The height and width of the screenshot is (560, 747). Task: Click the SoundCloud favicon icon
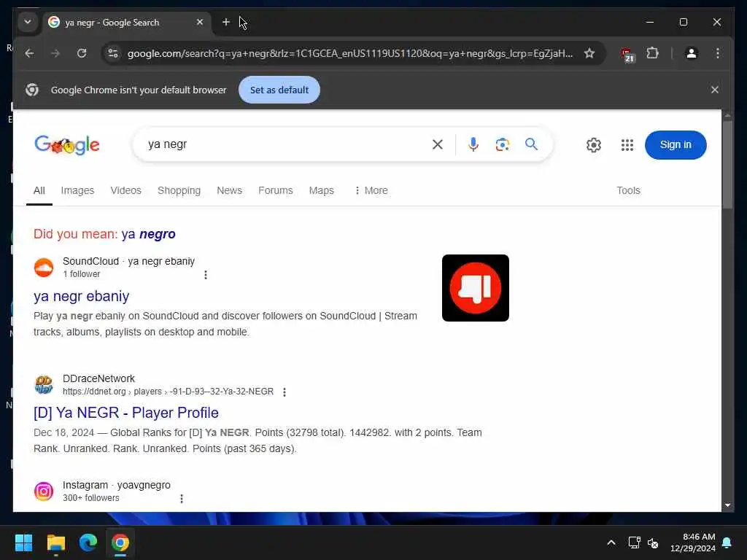pos(44,267)
